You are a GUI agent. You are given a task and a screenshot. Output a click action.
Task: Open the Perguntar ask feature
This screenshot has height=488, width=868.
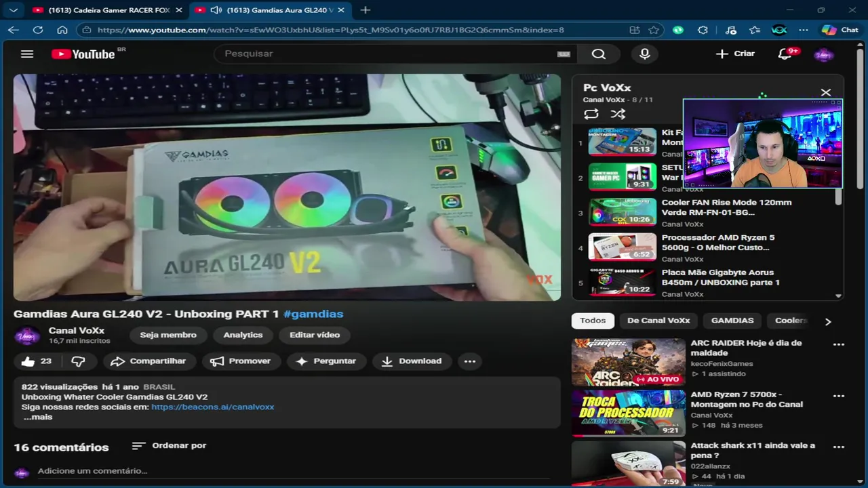pyautogui.click(x=326, y=361)
